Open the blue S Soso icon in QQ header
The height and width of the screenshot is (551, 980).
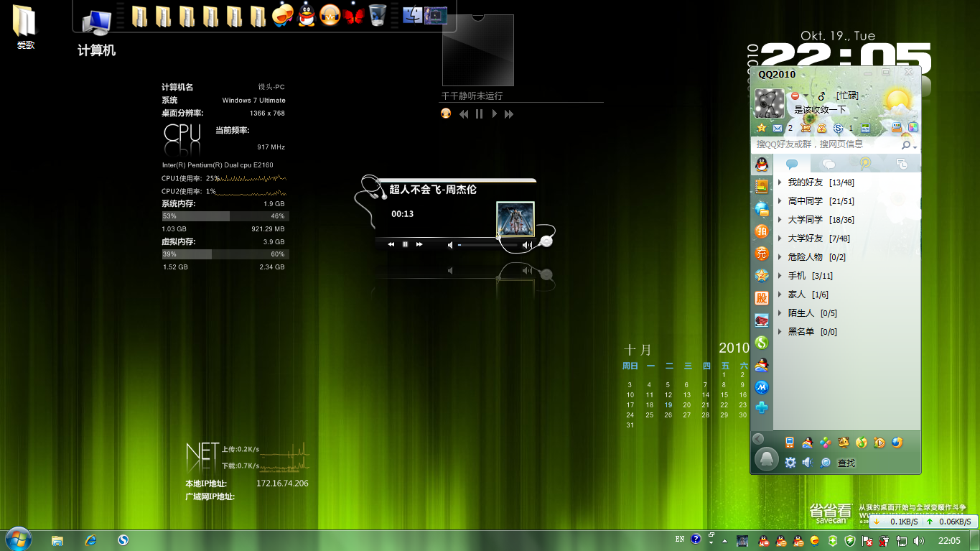click(838, 128)
